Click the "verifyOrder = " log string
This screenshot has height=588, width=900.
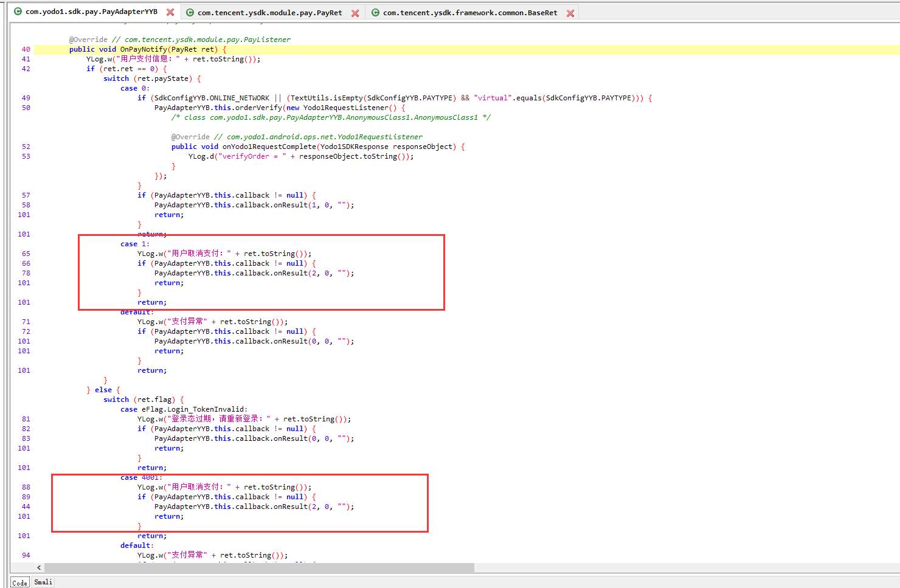pyautogui.click(x=252, y=156)
